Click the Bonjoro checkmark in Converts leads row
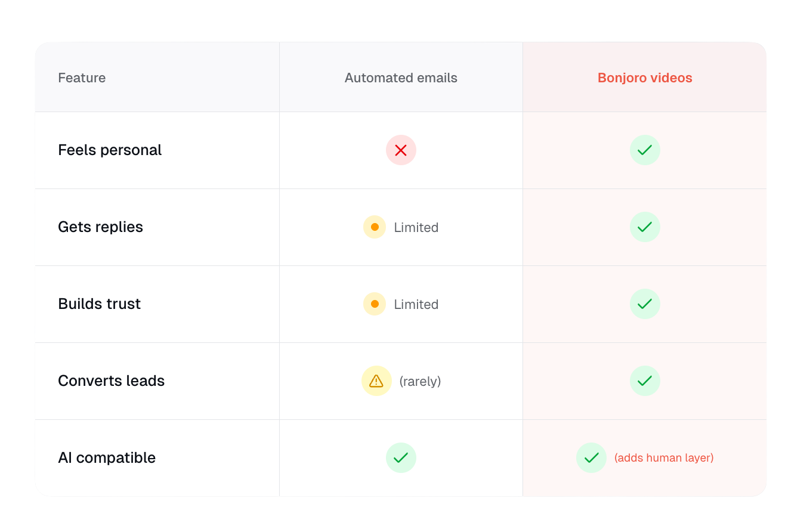Viewport: 810px width, 532px height. pos(645,381)
